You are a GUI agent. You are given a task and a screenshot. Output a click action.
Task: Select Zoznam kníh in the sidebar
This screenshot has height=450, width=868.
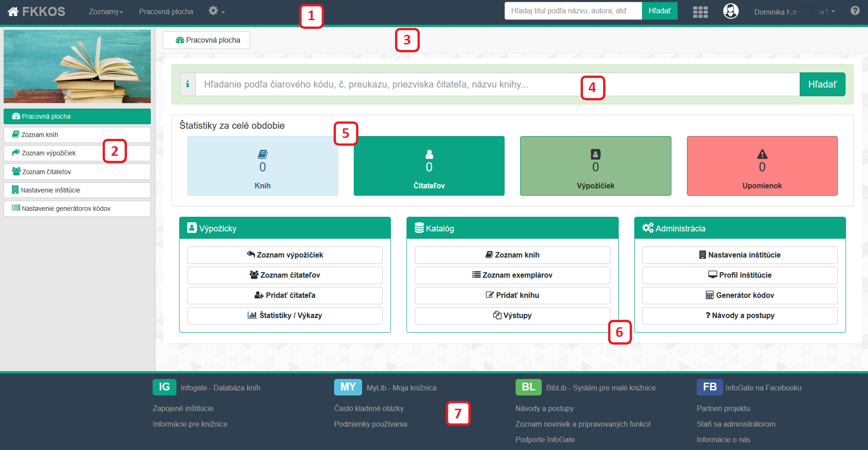pos(77,135)
